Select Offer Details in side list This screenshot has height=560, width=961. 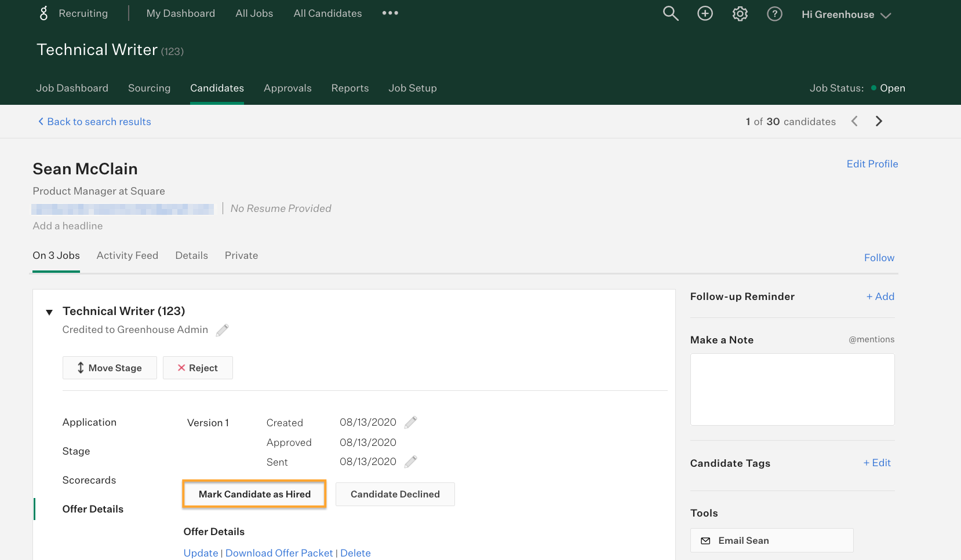coord(93,509)
